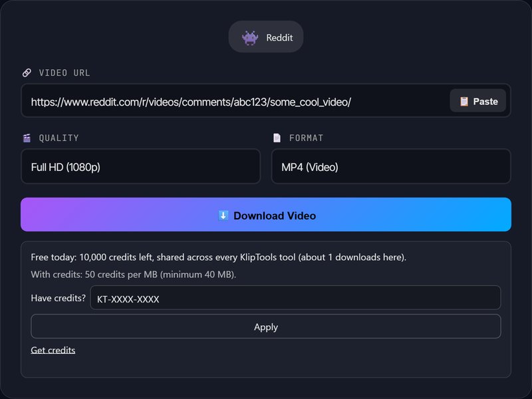Click the Paste button
Image resolution: width=532 pixels, height=399 pixels.
point(477,101)
